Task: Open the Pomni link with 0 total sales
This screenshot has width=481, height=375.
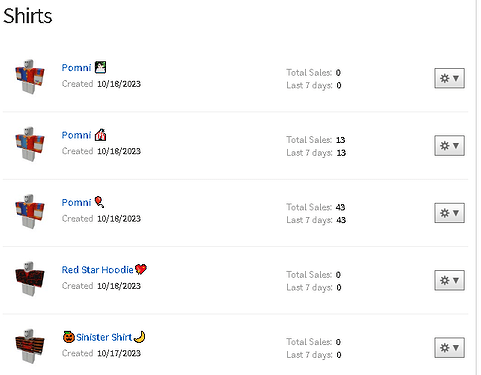Action: (x=76, y=68)
